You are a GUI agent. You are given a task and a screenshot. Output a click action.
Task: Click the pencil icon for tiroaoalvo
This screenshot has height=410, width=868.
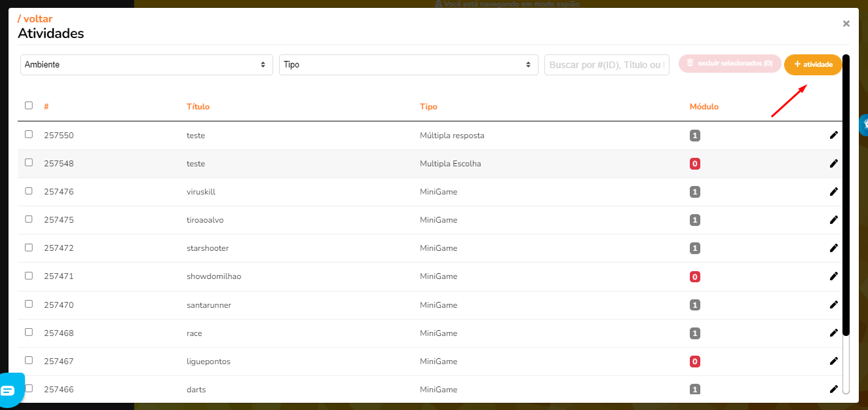tap(833, 219)
